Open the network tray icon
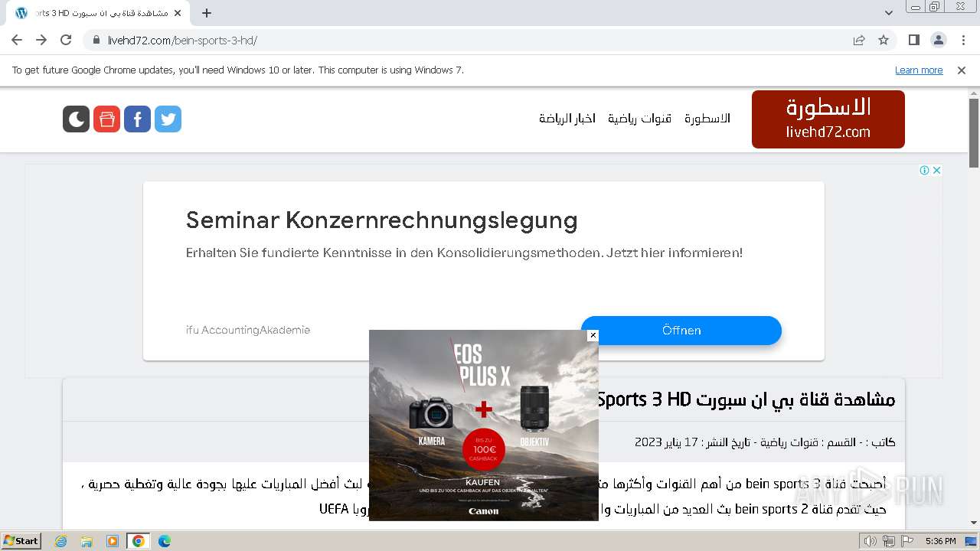This screenshot has height=551, width=980. [x=888, y=541]
